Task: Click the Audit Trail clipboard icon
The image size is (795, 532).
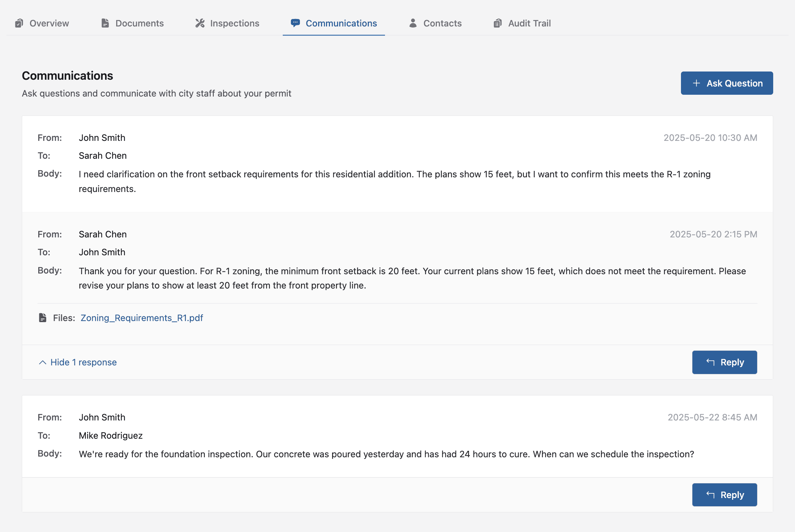Action: coord(498,23)
